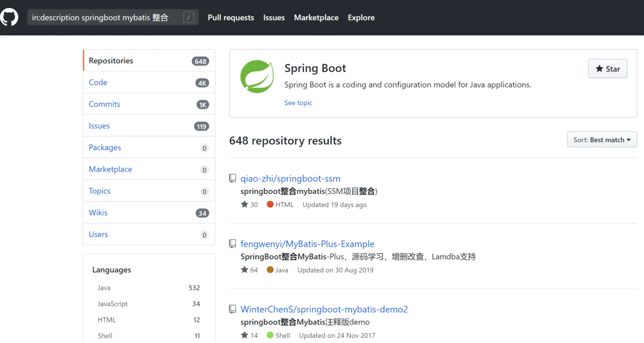
Task: Click the GitHub Octocat logo
Action: click(x=9, y=17)
